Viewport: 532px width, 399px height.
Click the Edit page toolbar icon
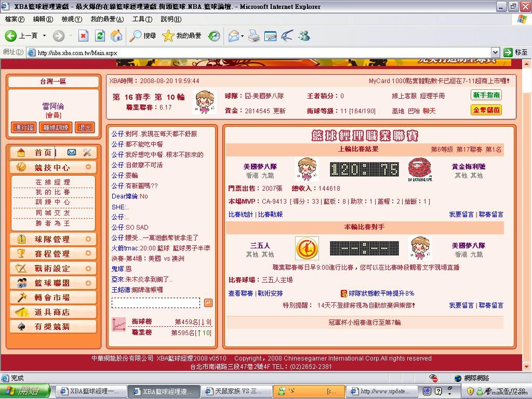point(270,36)
